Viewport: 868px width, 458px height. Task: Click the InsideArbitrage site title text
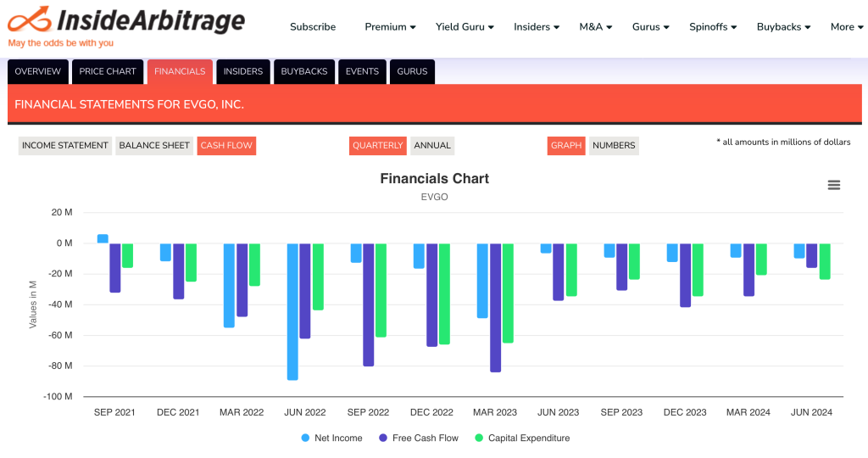tap(151, 20)
